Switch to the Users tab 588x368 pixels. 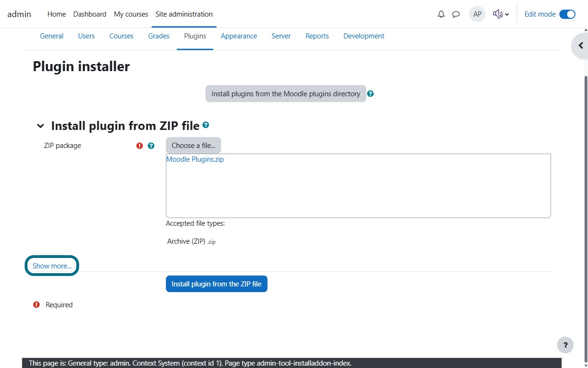[86, 36]
